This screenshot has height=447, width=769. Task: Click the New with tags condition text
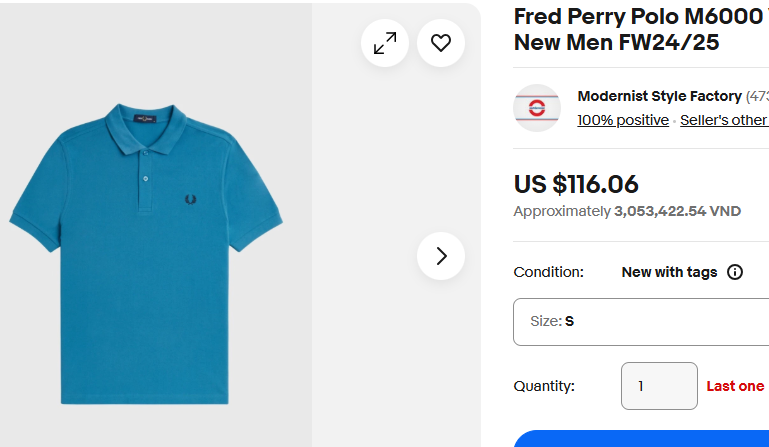[669, 272]
